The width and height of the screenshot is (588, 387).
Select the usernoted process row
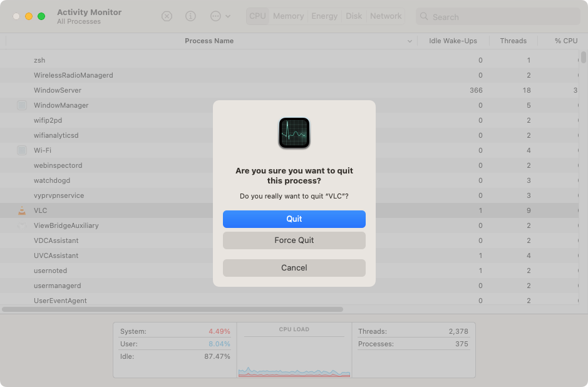pos(289,270)
